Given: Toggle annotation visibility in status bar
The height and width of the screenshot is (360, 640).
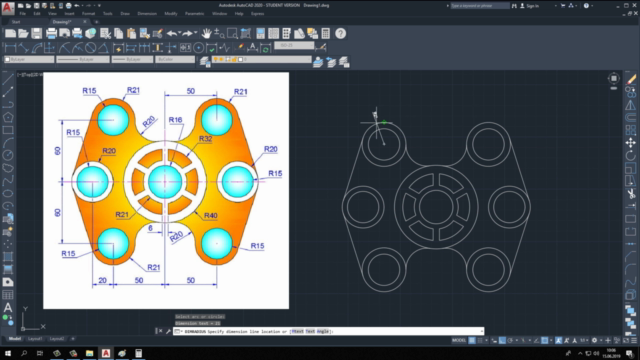Looking at the screenshot, I should [558, 340].
